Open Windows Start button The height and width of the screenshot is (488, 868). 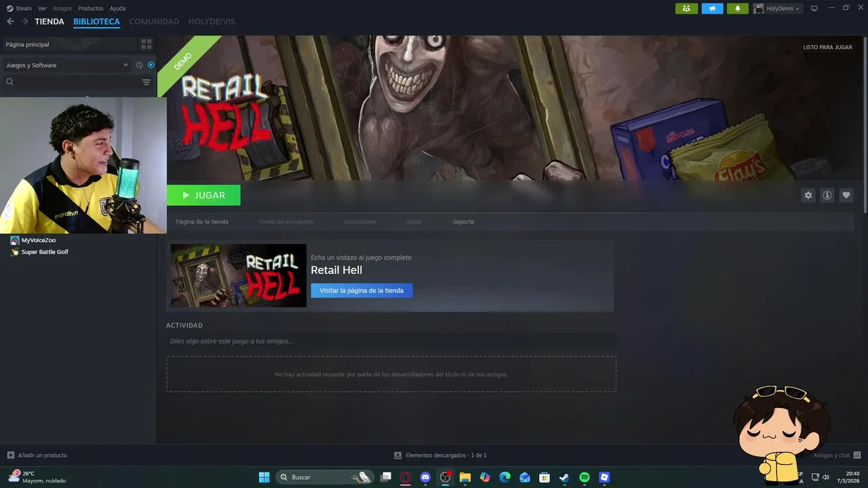(264, 477)
